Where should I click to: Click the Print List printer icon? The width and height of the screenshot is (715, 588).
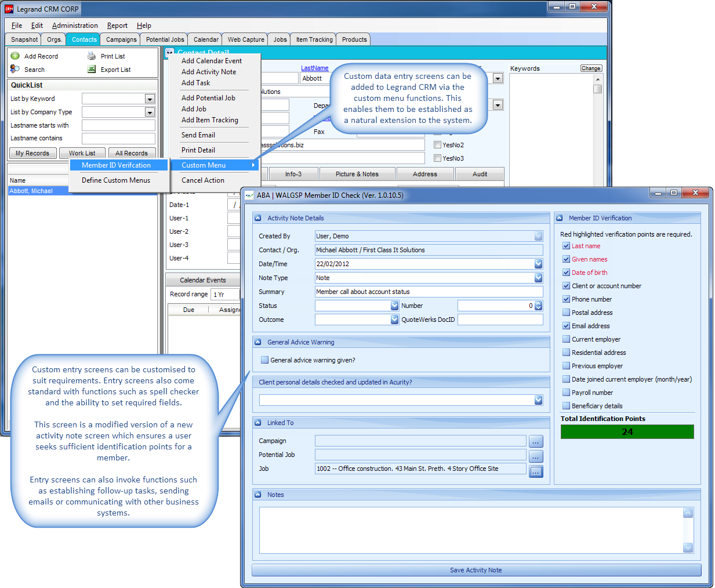click(92, 56)
